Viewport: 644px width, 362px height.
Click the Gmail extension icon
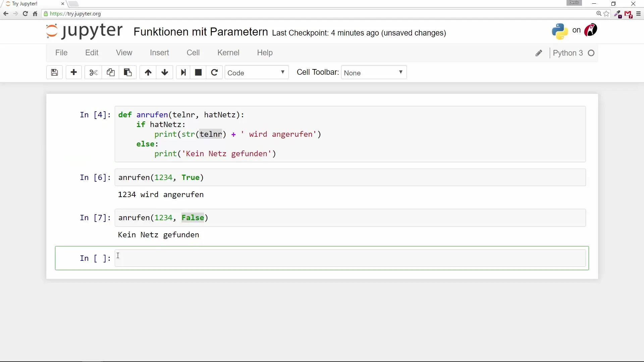point(628,14)
